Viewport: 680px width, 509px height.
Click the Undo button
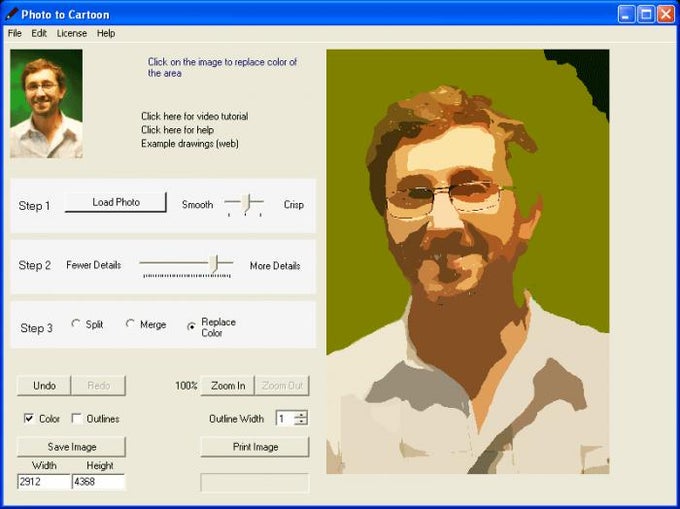click(44, 385)
